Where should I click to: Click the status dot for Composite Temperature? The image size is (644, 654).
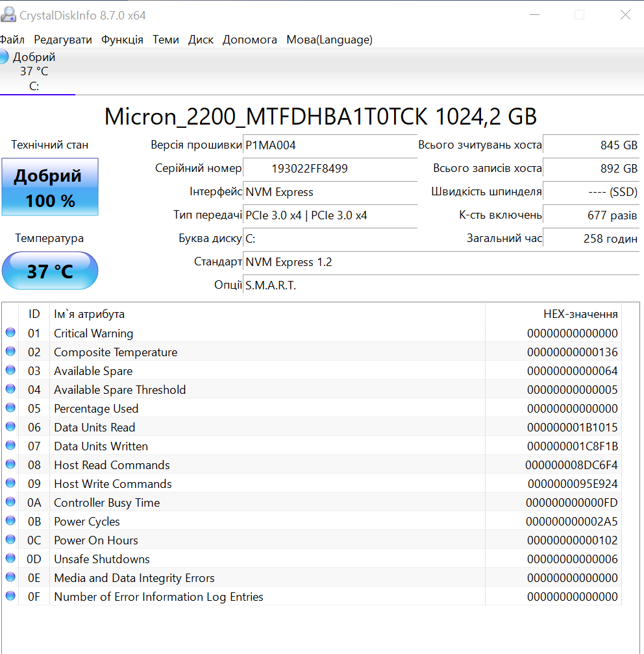point(10,352)
